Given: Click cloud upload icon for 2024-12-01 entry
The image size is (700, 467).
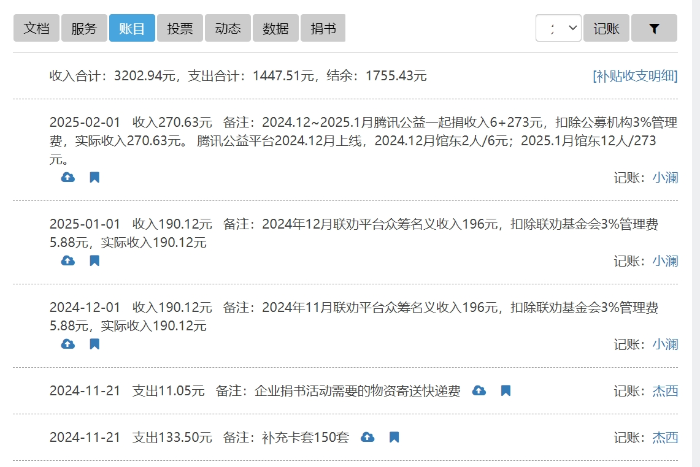Looking at the screenshot, I should [68, 344].
